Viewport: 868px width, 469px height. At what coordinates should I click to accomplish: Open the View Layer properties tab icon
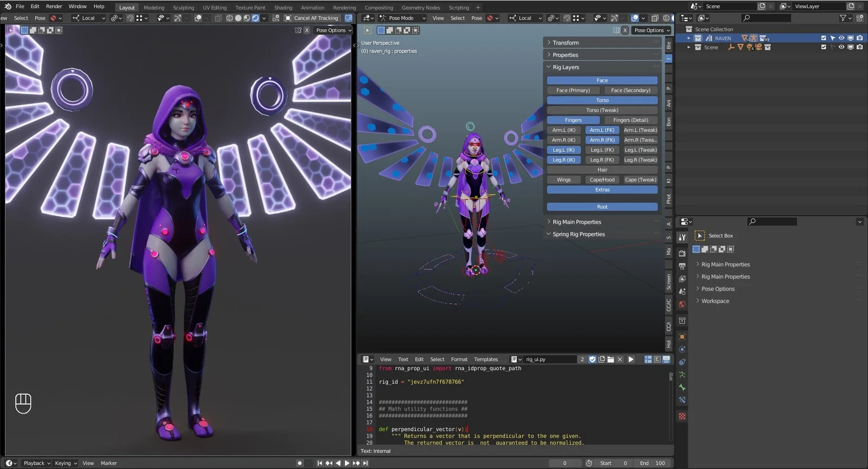point(682,279)
